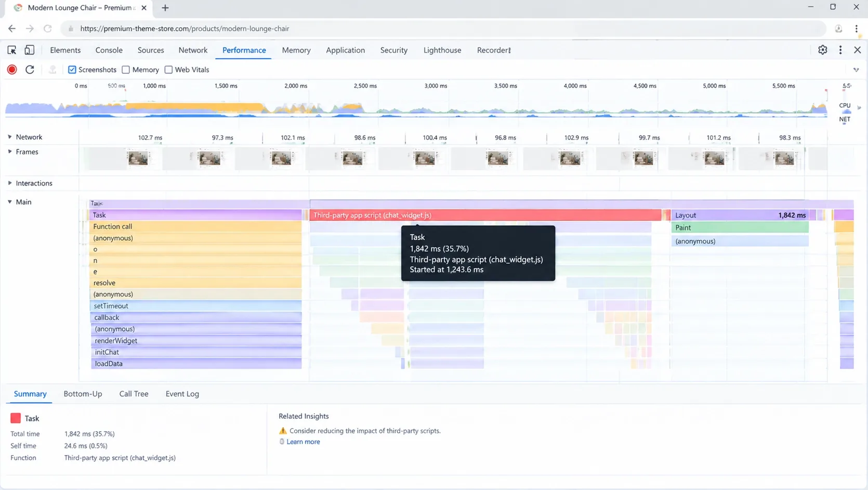Go back in browser history
Image resolution: width=868 pixels, height=490 pixels.
point(12,29)
